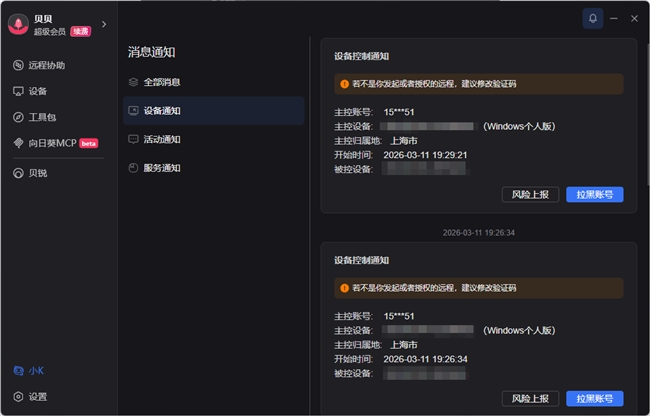The image size is (650, 416).
Task: Click 拉黑账号 in the first notification
Action: coord(594,195)
